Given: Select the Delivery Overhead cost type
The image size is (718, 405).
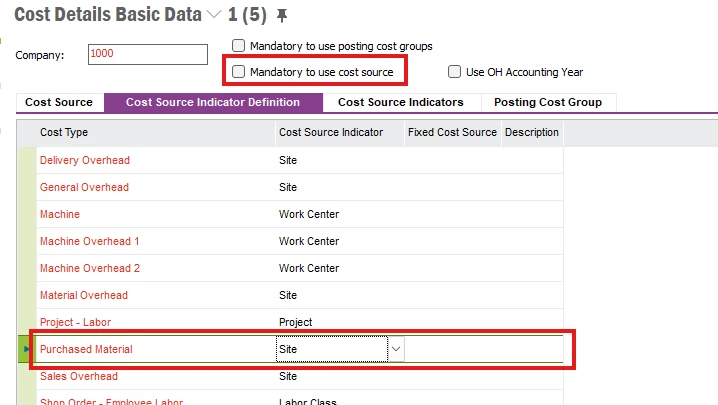Looking at the screenshot, I should click(85, 160).
